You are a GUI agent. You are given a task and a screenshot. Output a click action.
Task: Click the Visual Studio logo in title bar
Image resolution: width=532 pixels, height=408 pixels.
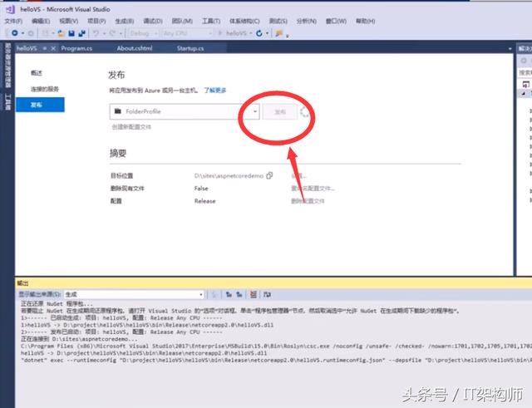pyautogui.click(x=10, y=9)
